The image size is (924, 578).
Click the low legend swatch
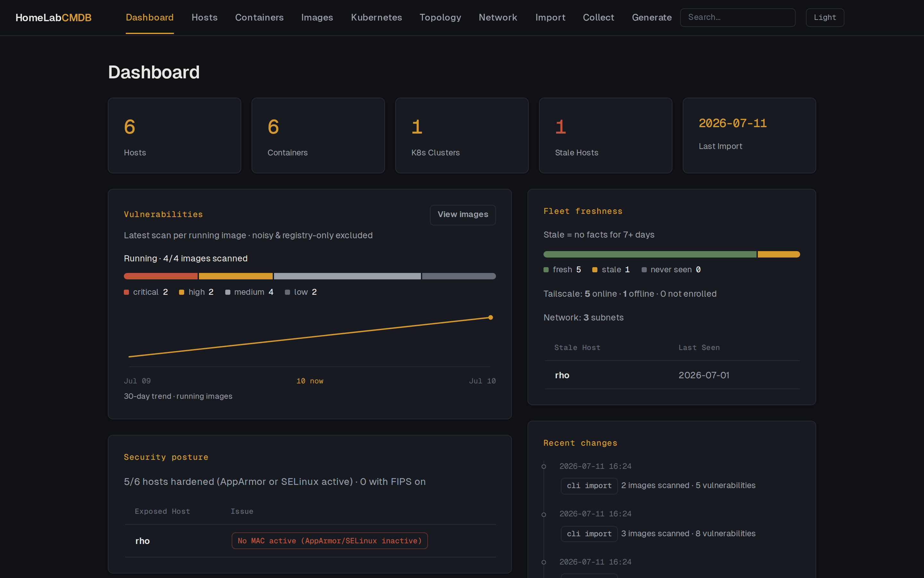pyautogui.click(x=287, y=293)
